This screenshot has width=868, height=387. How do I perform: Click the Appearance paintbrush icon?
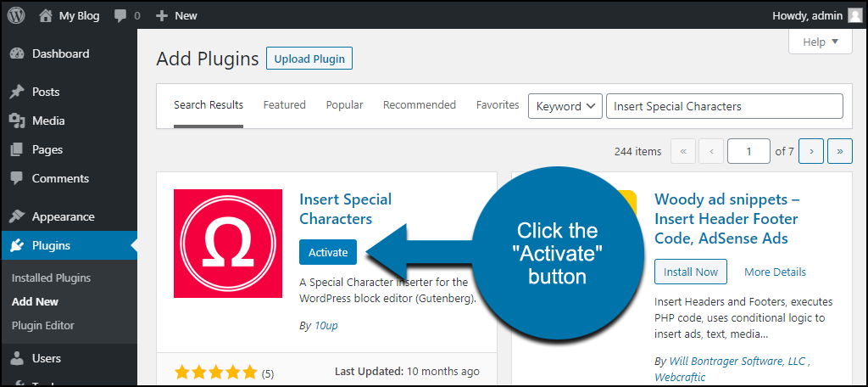(x=18, y=216)
